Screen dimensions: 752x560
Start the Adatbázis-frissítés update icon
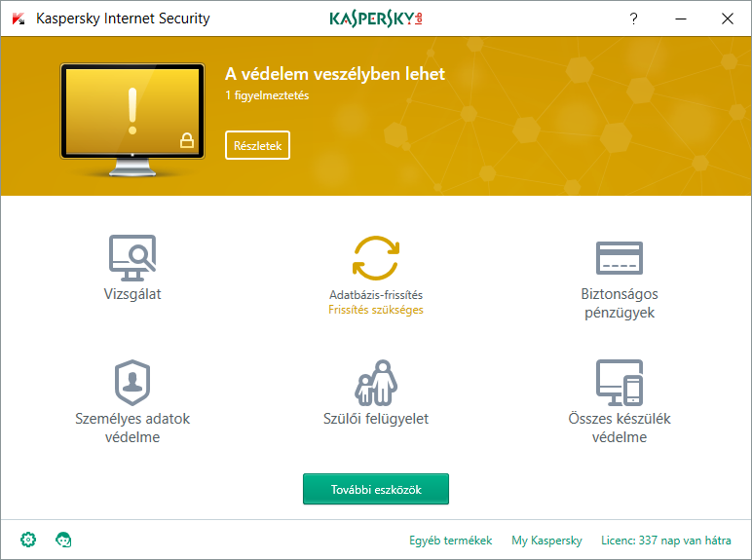[376, 258]
